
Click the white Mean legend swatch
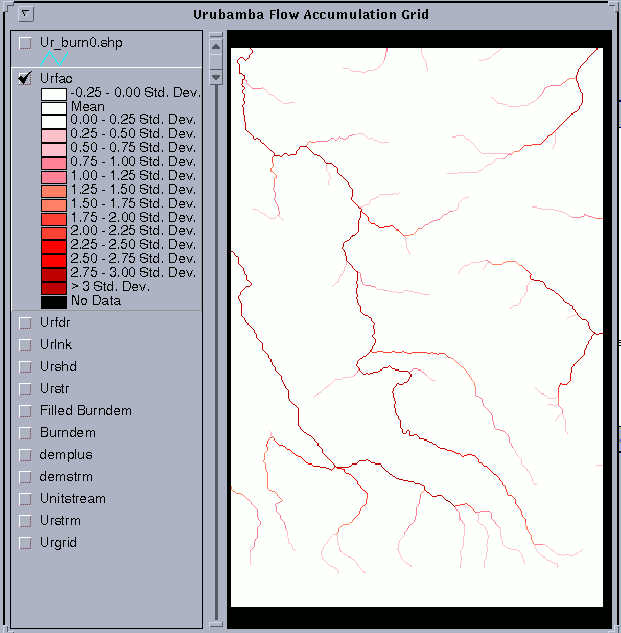coord(53,107)
